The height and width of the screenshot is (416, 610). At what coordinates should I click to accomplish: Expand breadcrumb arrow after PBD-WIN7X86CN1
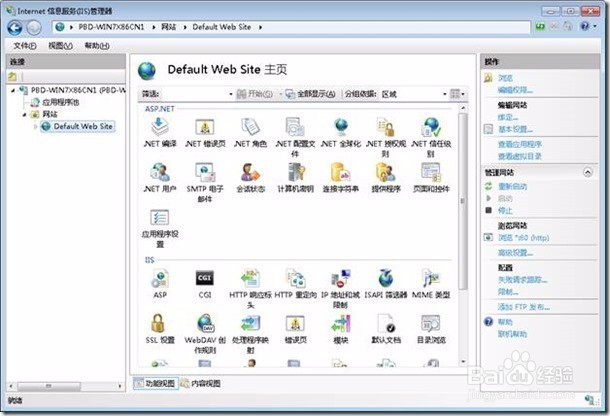tap(153, 27)
